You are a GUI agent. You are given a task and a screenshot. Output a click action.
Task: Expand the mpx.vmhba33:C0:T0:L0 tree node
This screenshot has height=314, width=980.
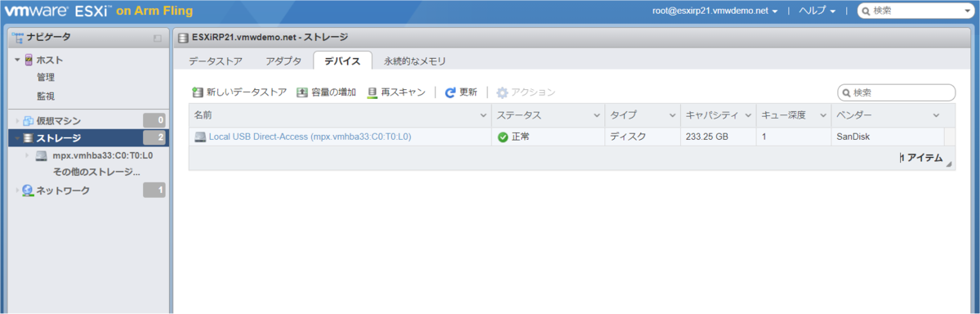pos(28,155)
